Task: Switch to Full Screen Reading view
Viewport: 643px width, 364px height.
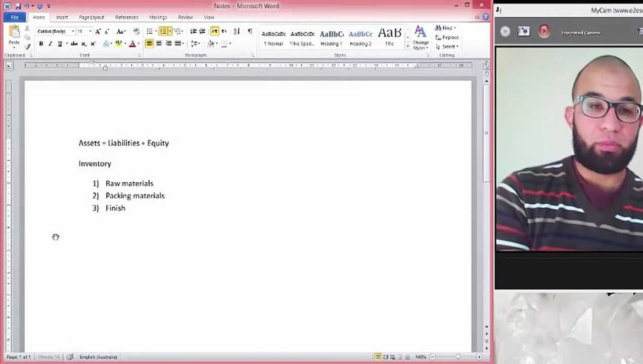Action: click(386, 357)
